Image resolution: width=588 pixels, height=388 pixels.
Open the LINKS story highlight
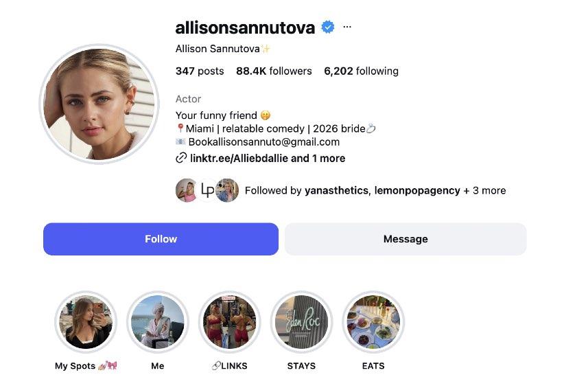coord(229,322)
